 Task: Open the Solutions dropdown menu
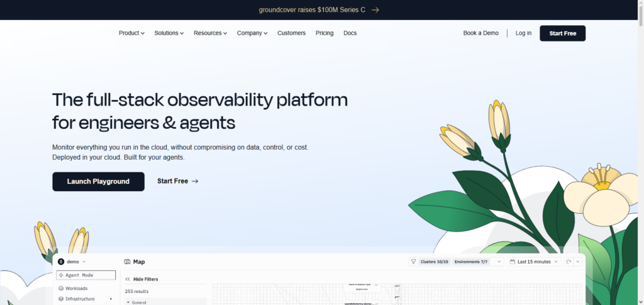tap(169, 33)
